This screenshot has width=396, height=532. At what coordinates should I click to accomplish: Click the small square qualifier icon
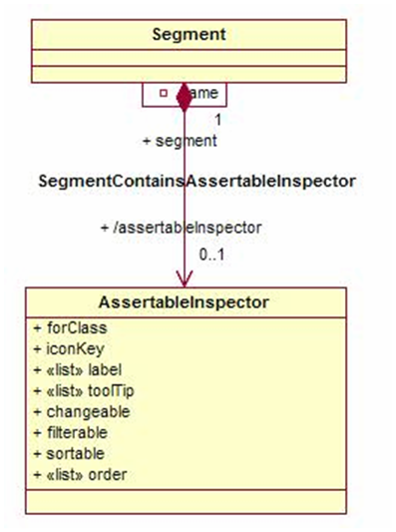pyautogui.click(x=164, y=93)
